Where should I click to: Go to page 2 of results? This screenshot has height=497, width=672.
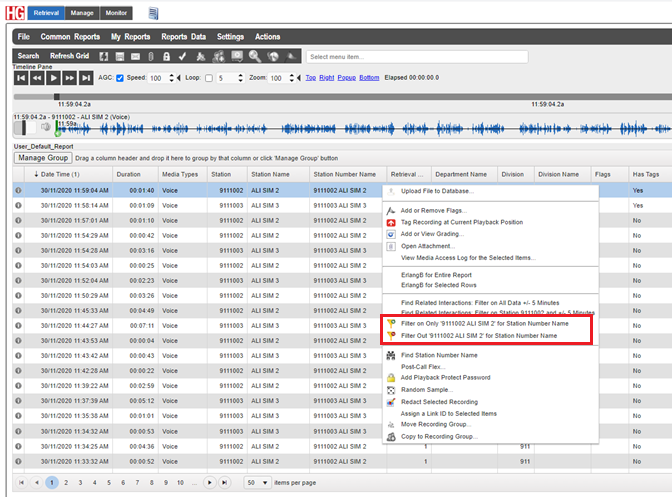[66, 482]
